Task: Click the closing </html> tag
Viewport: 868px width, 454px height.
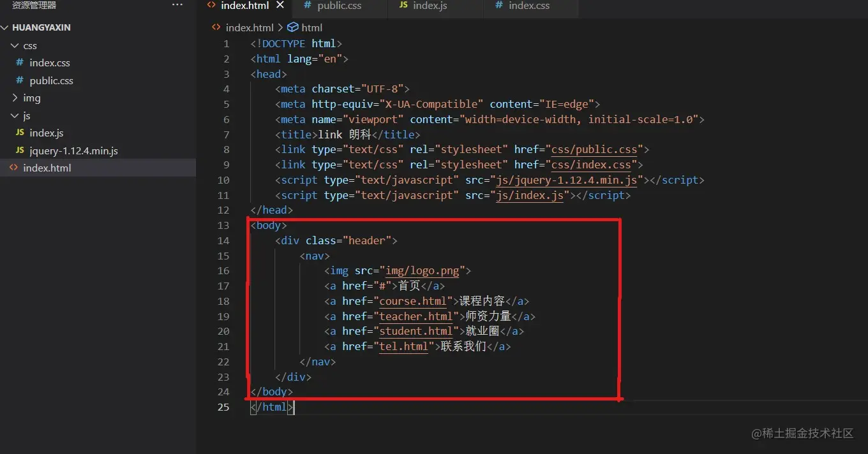Action: click(273, 407)
